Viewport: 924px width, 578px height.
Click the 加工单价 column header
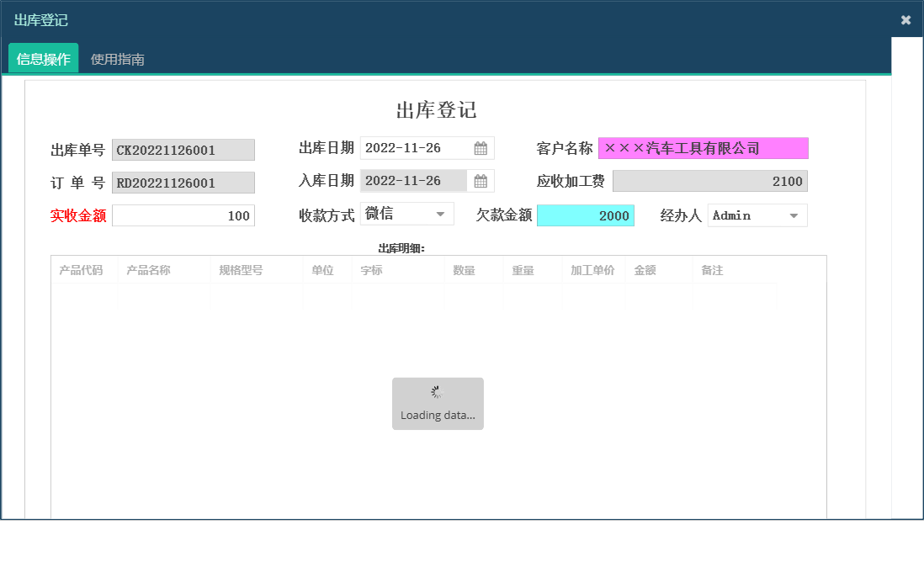coord(592,270)
